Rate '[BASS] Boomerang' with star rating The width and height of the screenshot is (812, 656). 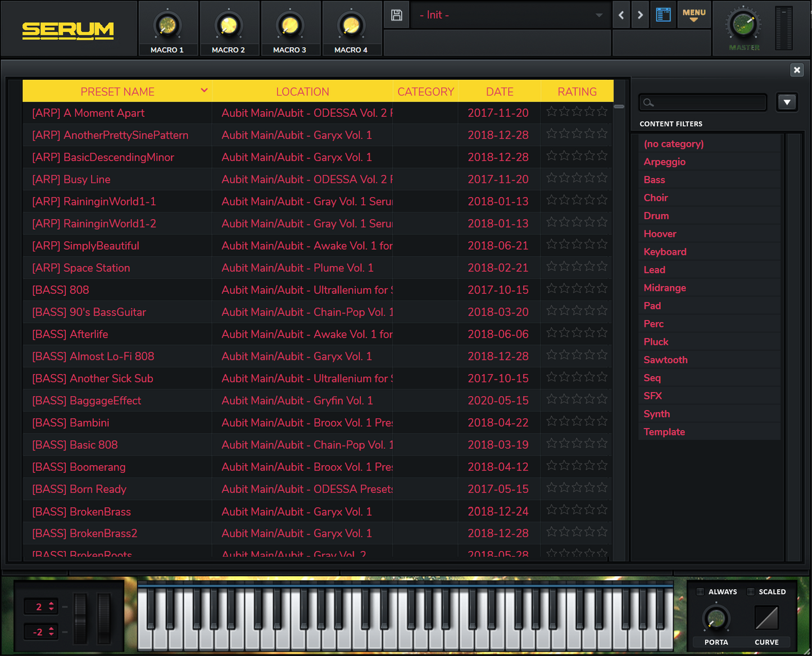pyautogui.click(x=577, y=465)
